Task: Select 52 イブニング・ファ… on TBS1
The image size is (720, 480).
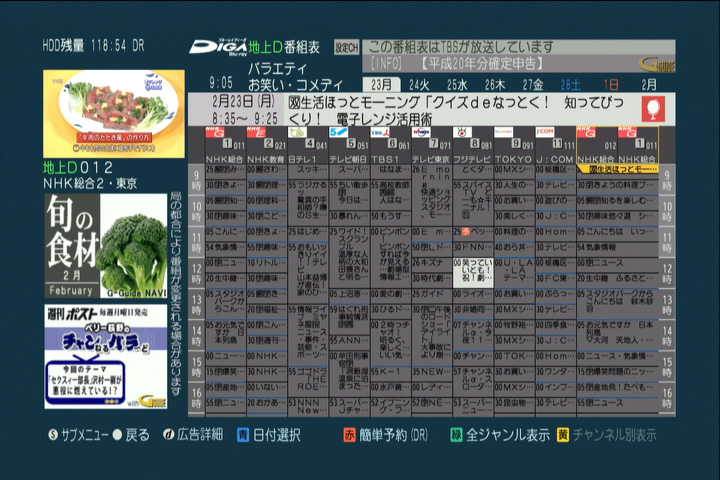Action: click(x=390, y=407)
